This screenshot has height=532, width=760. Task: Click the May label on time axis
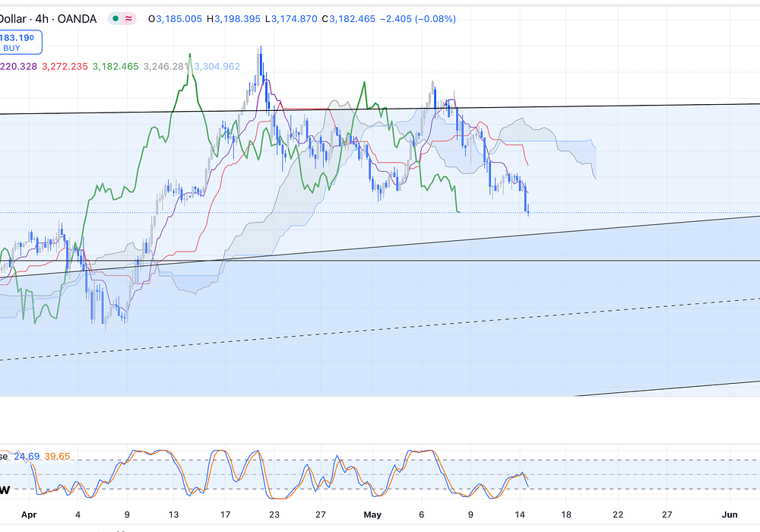(372, 514)
